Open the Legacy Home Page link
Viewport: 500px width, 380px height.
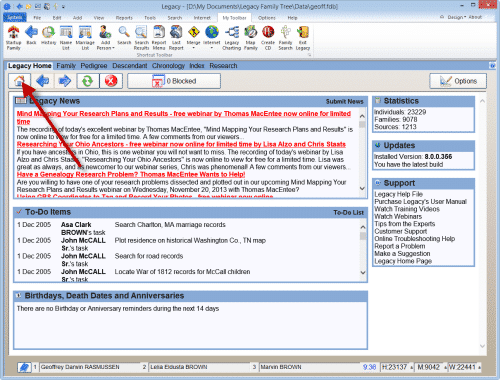(403, 261)
